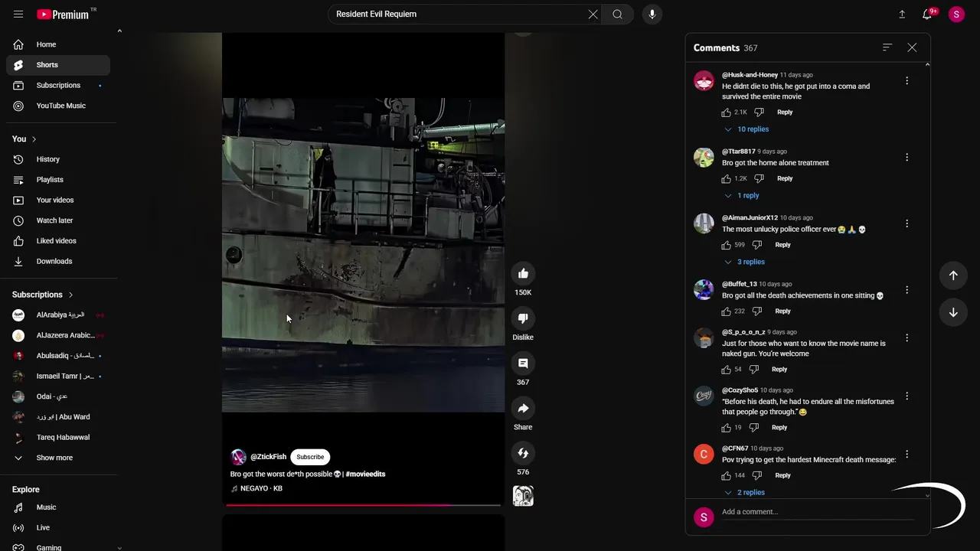Go to the next Short

click(x=953, y=312)
